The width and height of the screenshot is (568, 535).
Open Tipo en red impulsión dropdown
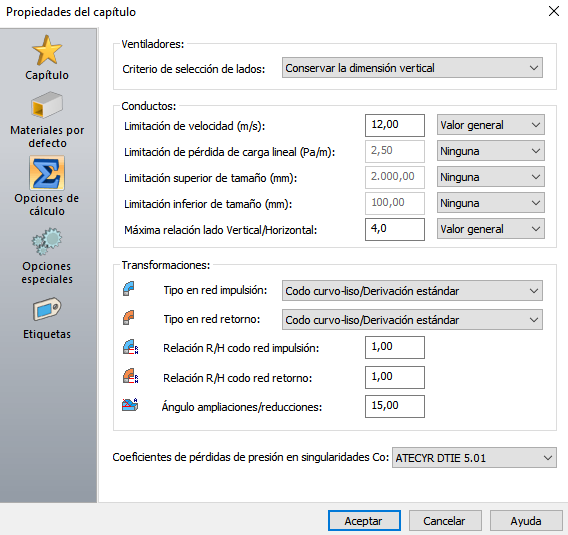point(412,291)
